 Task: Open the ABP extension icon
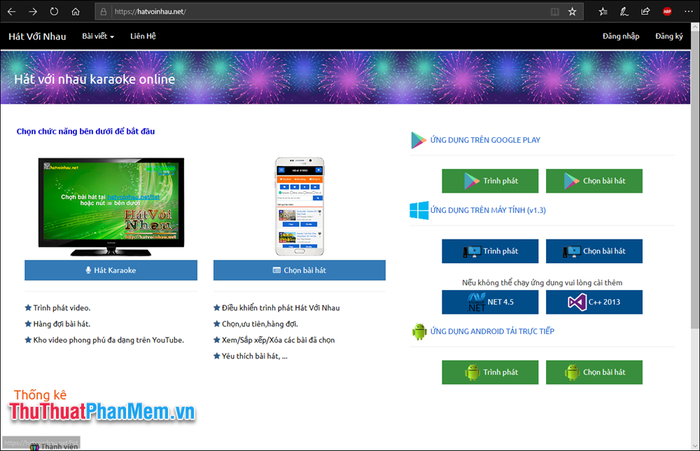point(667,11)
